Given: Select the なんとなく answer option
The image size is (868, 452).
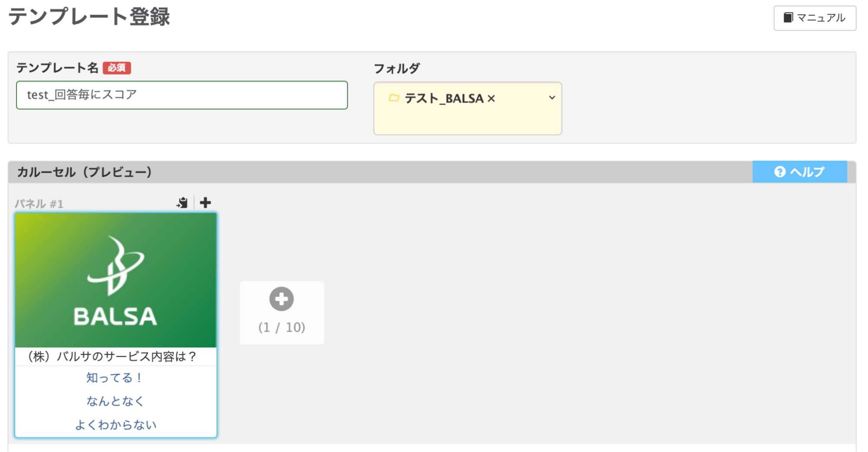Looking at the screenshot, I should 115,401.
